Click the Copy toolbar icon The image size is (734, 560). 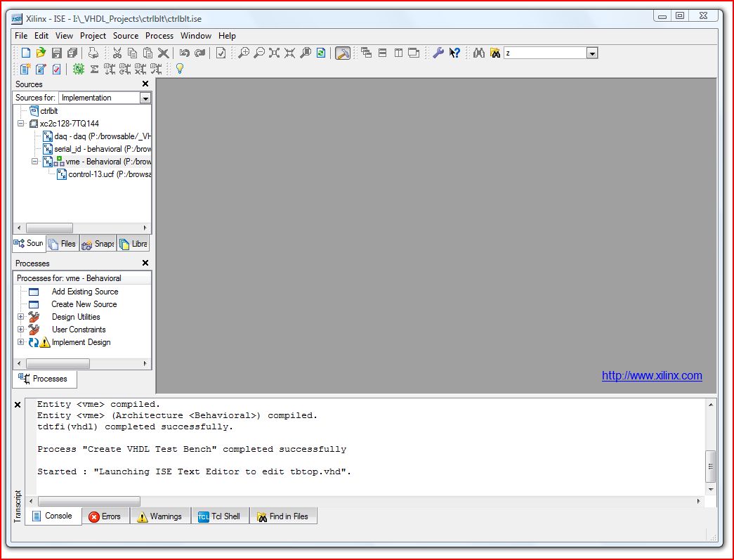(133, 53)
